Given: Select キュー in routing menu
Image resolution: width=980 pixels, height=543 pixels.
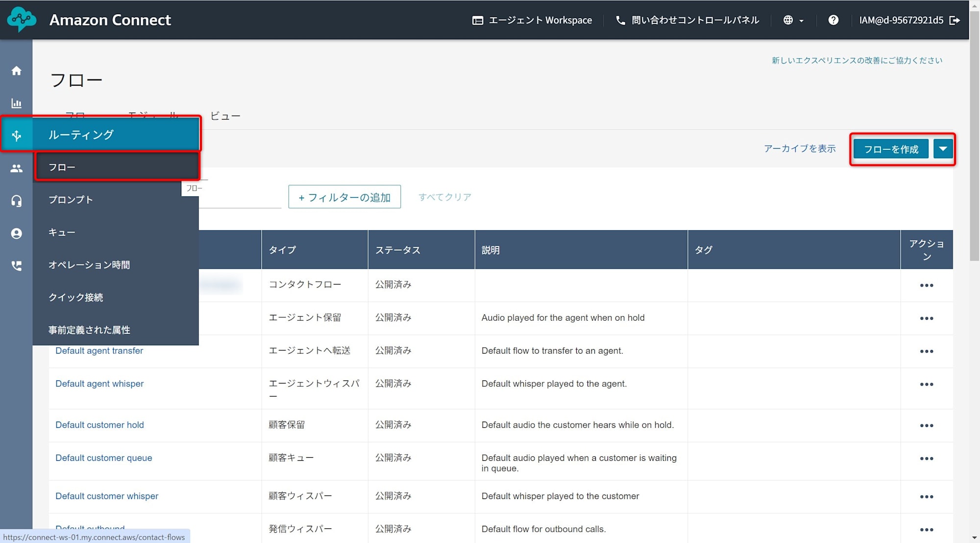Looking at the screenshot, I should pos(116,232).
